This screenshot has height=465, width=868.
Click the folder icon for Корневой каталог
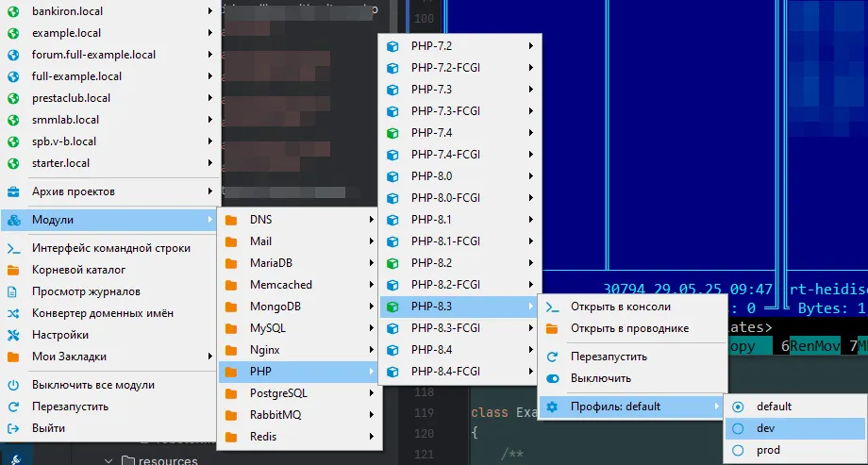pos(13,270)
